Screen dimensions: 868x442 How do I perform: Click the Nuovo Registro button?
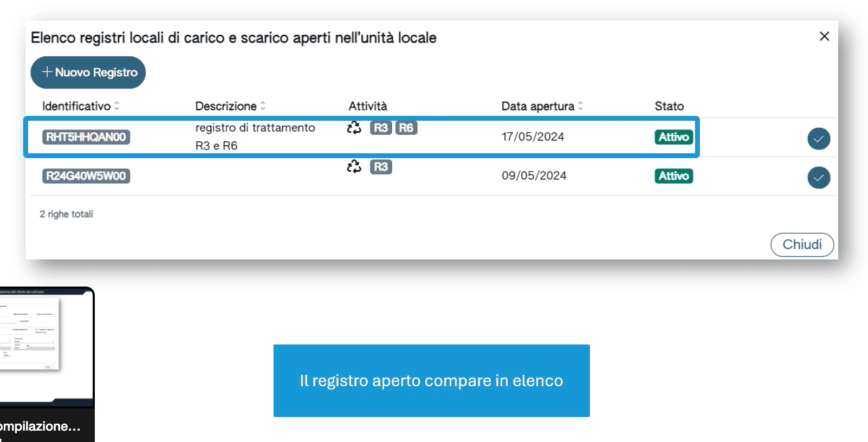pyautogui.click(x=88, y=73)
